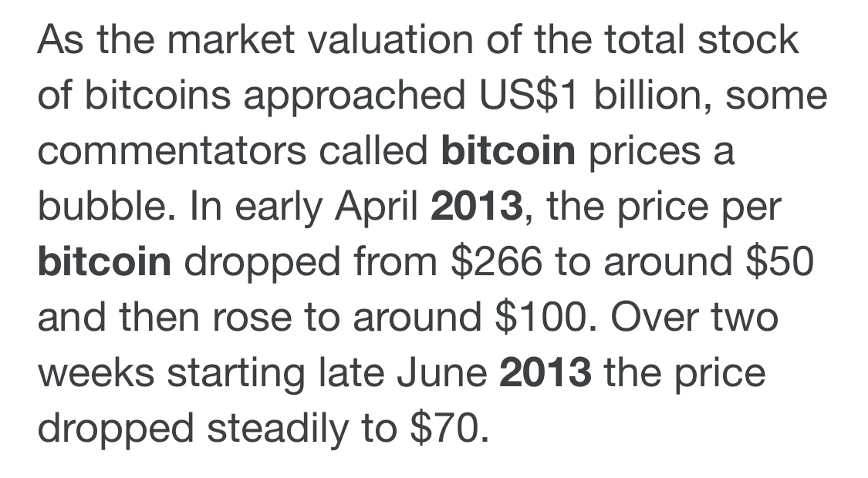Screen dimensions: 868x478
Task: Click the word "June"
Action: (x=442, y=373)
